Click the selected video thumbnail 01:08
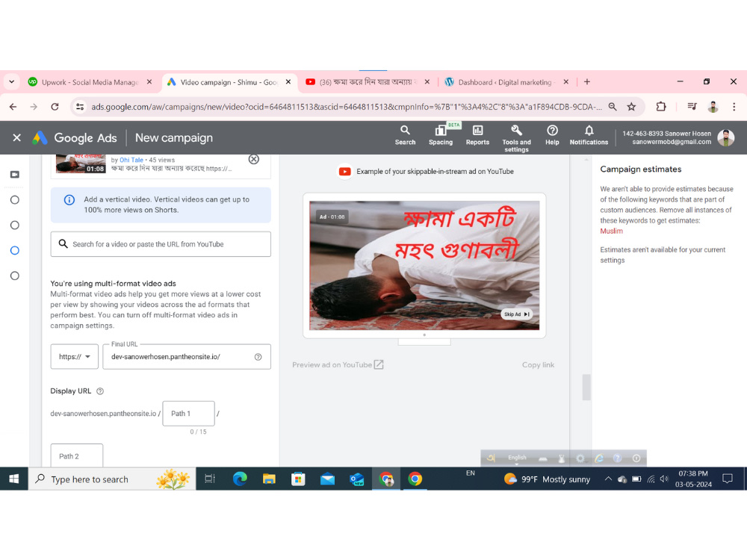This screenshot has height=560, width=747. (x=81, y=164)
